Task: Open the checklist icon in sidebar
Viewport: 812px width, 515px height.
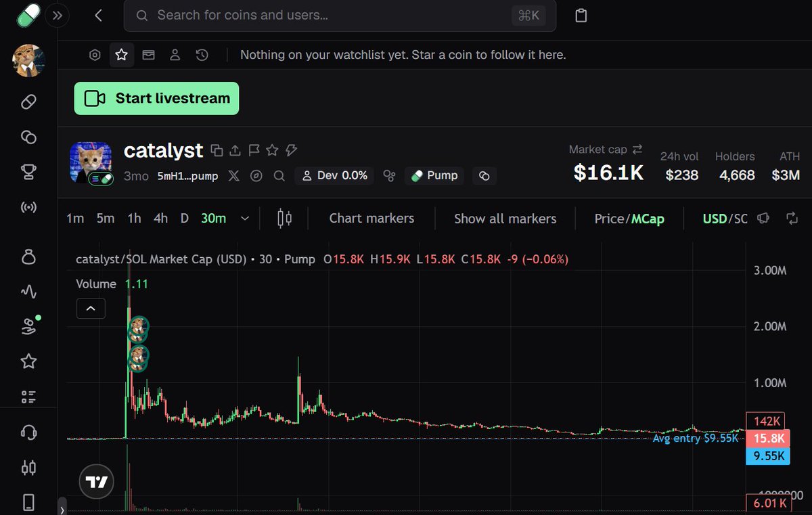Action: pyautogui.click(x=28, y=397)
